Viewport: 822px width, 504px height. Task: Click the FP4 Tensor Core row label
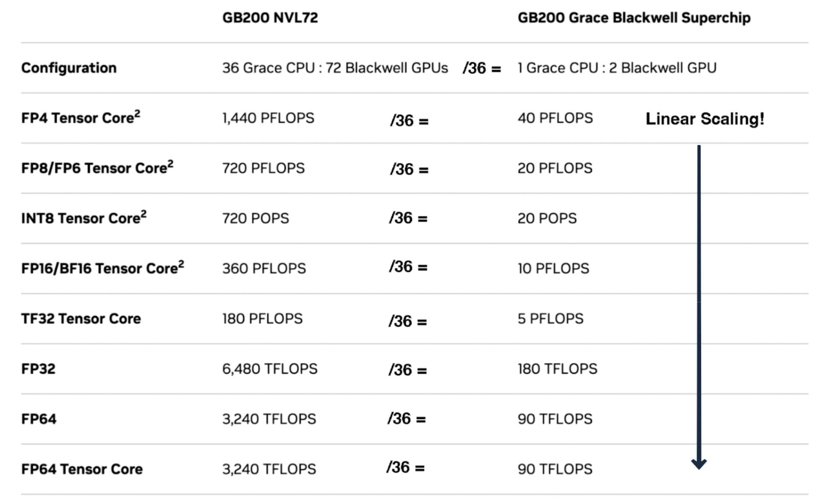pos(80,118)
